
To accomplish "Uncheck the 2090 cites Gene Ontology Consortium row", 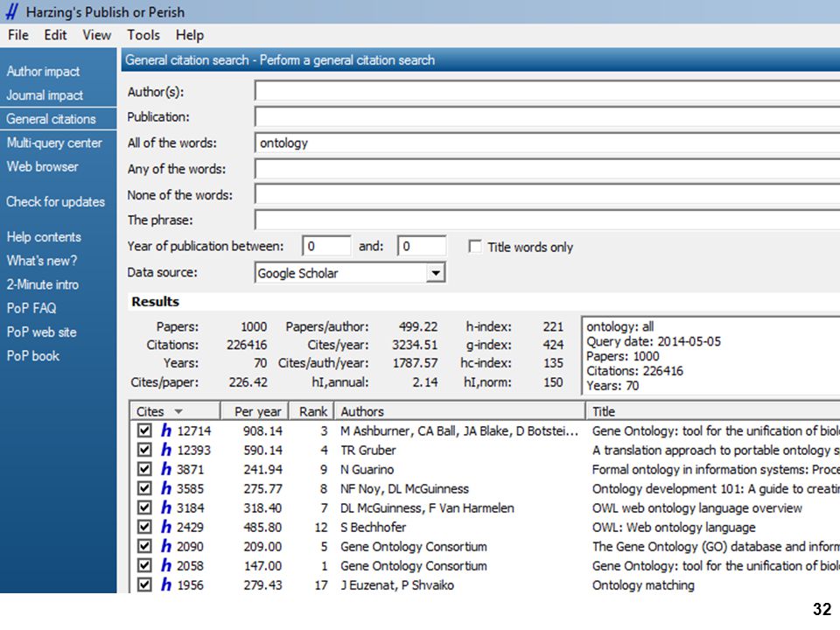I will (144, 546).
